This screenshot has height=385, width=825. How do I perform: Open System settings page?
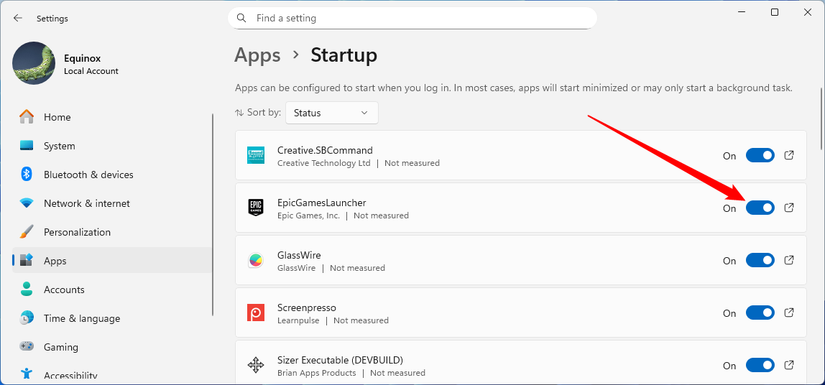(112, 146)
